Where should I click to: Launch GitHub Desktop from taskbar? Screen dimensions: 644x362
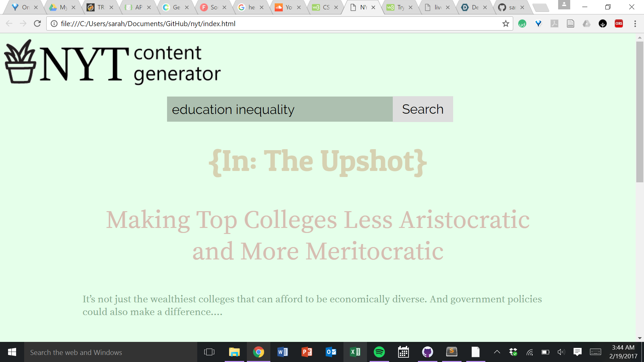[427, 352]
